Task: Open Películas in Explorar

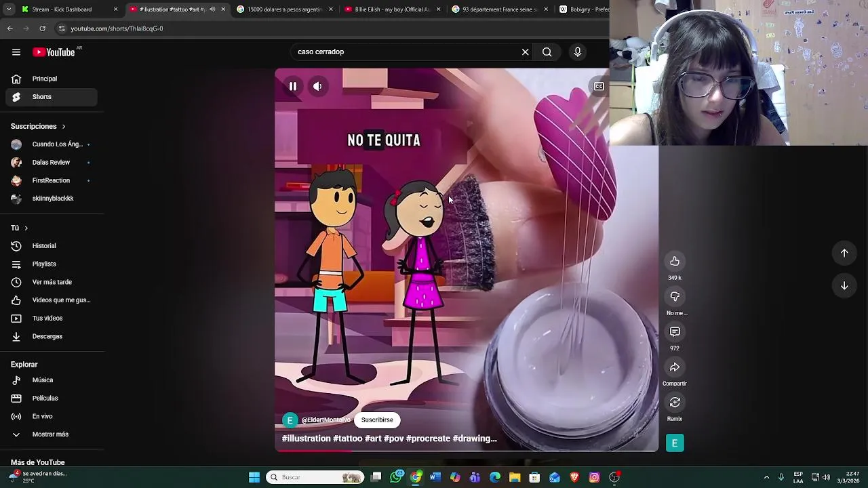Action: click(52, 398)
